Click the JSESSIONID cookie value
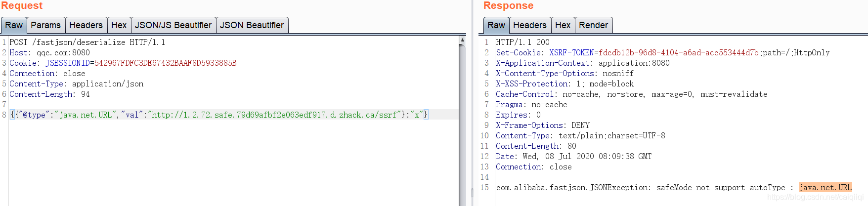This screenshot has width=868, height=206. click(166, 63)
